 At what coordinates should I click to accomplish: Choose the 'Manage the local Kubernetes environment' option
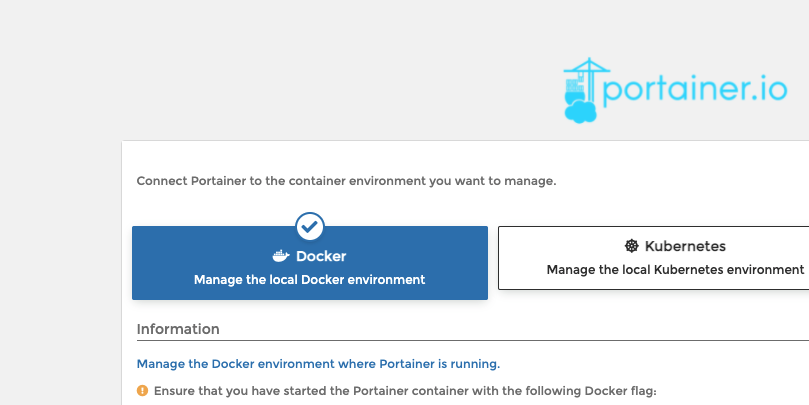(675, 270)
